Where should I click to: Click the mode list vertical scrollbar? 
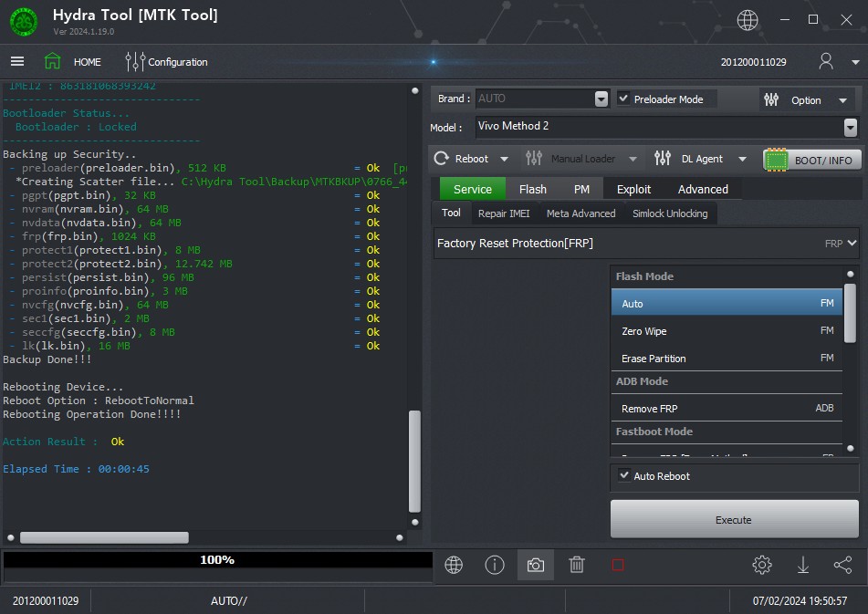pos(850,313)
